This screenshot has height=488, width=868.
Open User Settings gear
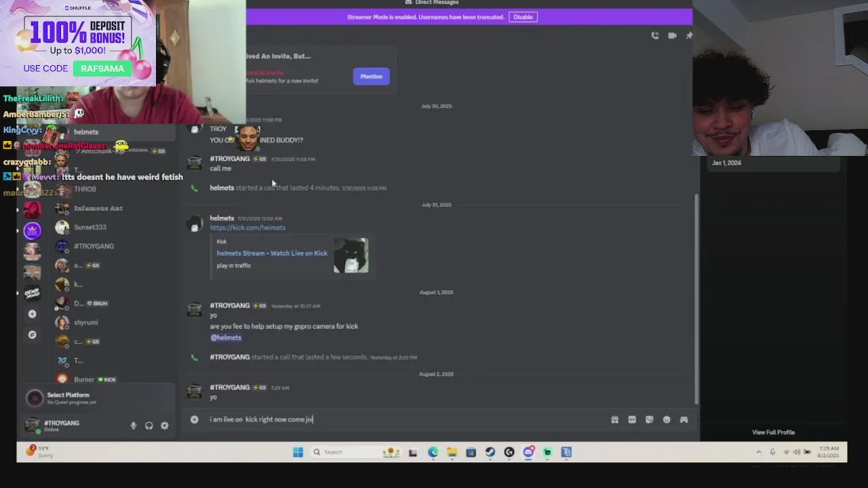[x=165, y=426]
